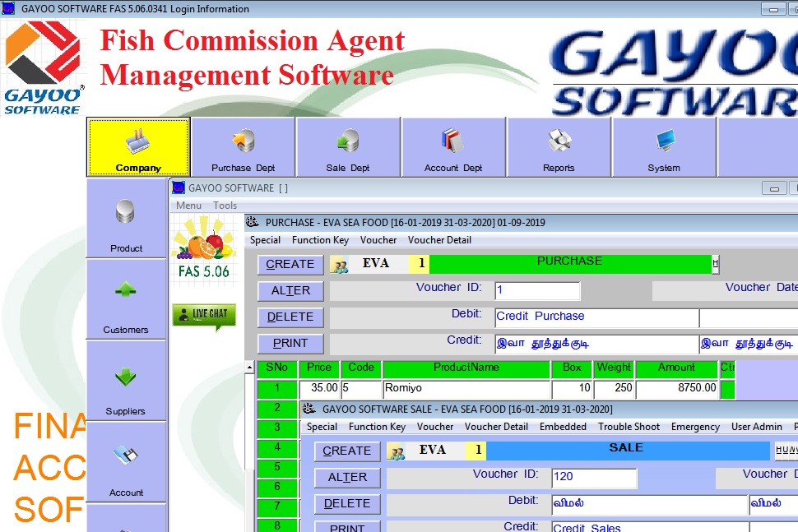Viewport: 798px width, 532px height.
Task: Click the users icon beside EVA in Sale
Action: click(x=397, y=452)
